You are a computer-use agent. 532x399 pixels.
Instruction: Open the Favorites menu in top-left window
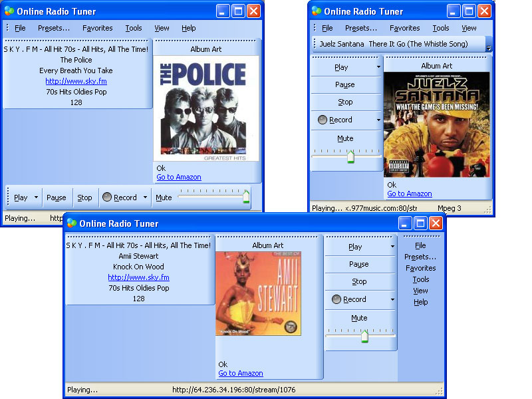[97, 28]
